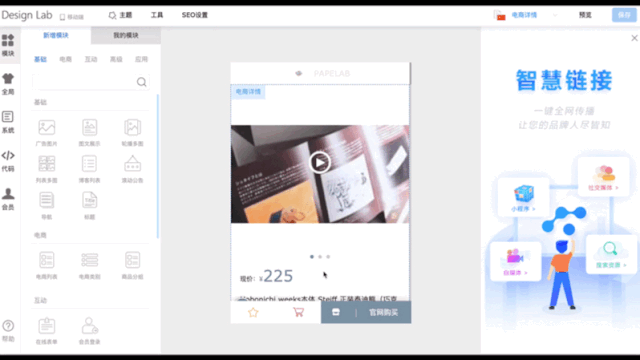The width and height of the screenshot is (640, 360).
Task: Select the 电商列表 module icon
Action: point(47,265)
